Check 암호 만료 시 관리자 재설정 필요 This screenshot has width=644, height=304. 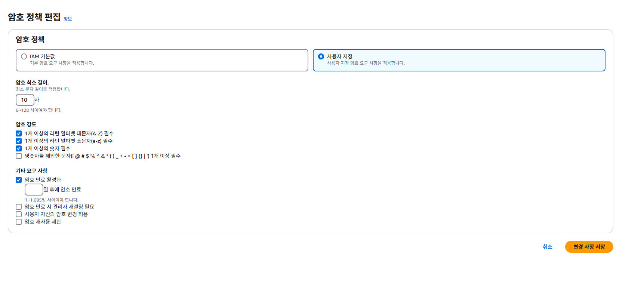click(x=19, y=207)
